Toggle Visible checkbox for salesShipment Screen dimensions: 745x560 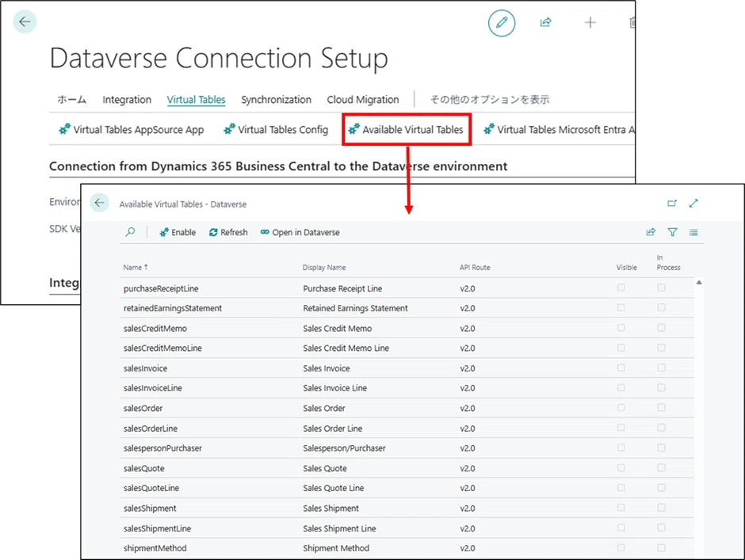[621, 507]
